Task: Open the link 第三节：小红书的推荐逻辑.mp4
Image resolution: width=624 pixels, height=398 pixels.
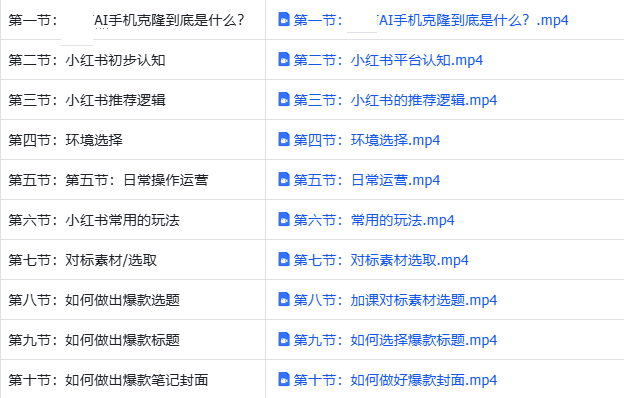Action: click(395, 100)
